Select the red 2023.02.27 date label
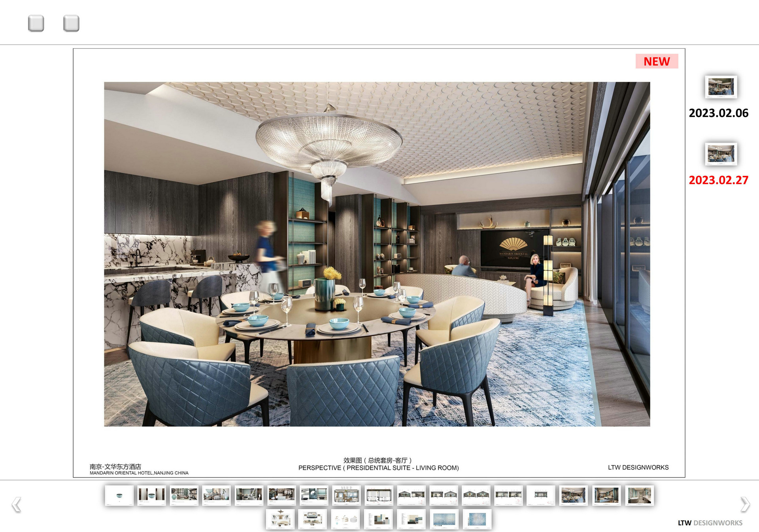The width and height of the screenshot is (759, 532). point(718,180)
